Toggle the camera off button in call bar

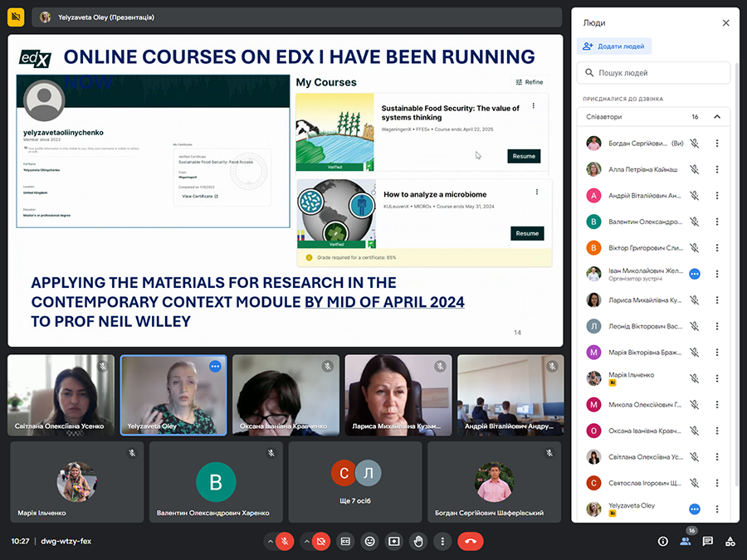321,542
